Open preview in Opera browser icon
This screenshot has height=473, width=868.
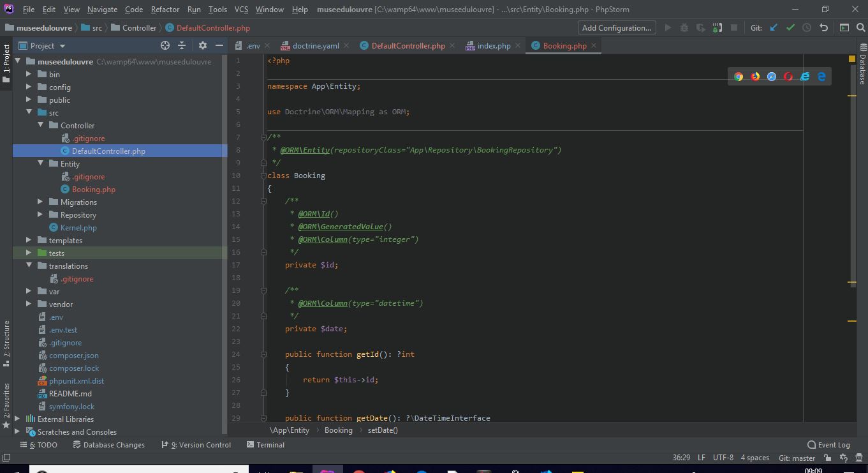click(x=788, y=77)
